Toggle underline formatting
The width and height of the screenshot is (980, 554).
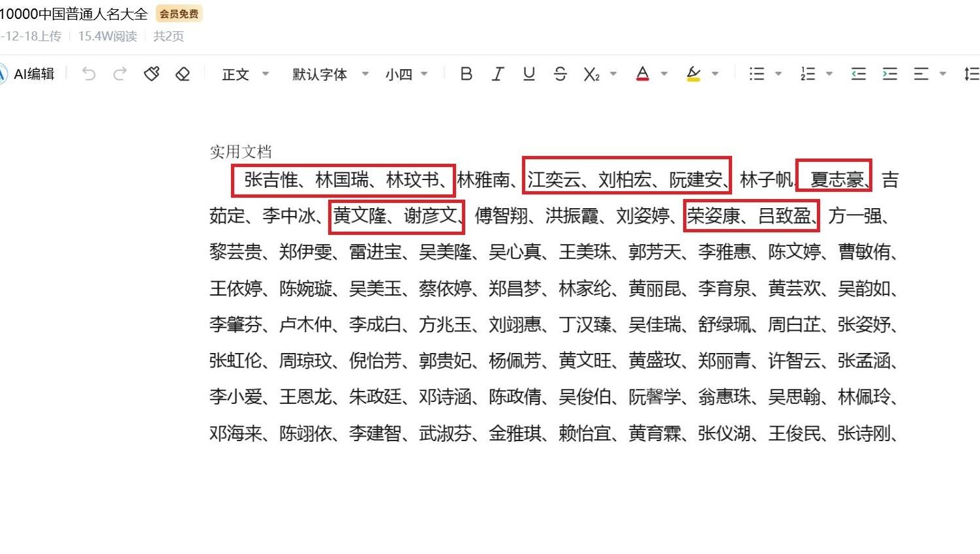tap(528, 74)
